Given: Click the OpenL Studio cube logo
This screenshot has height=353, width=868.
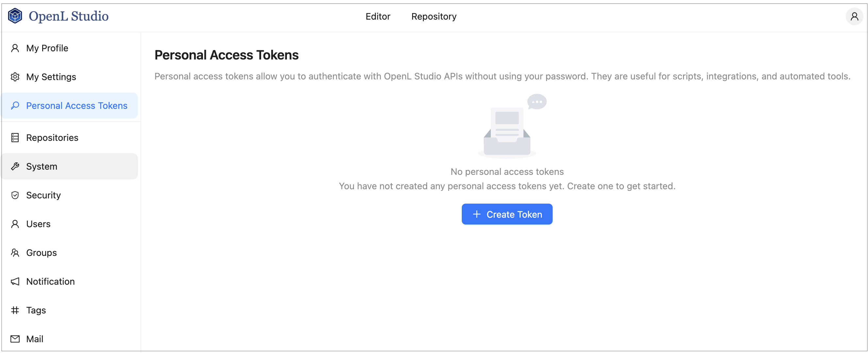Looking at the screenshot, I should [15, 16].
